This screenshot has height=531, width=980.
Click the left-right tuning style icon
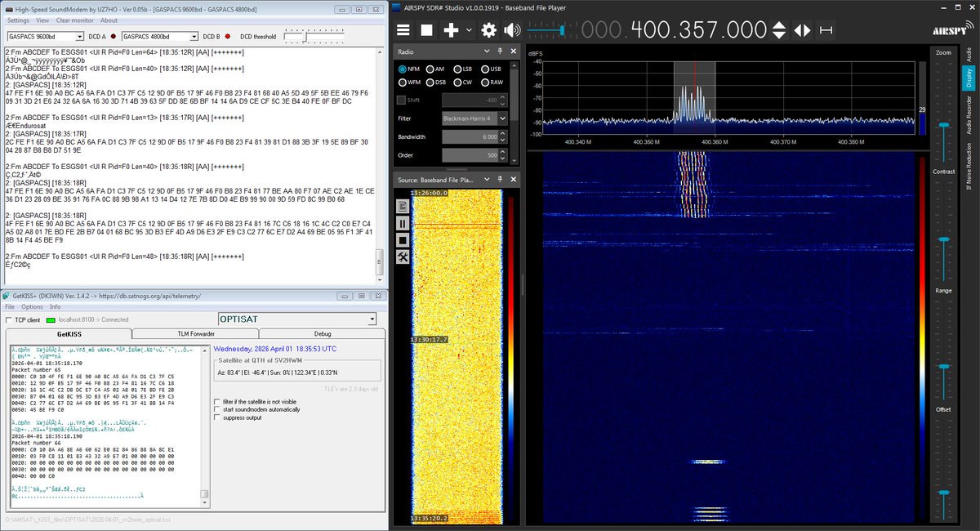tap(803, 30)
